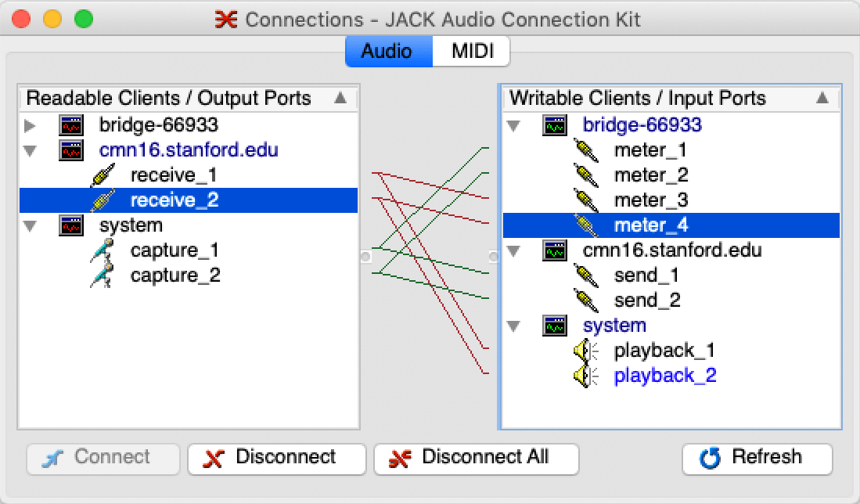Select bridge-66933 label in Output Ports
This screenshot has height=504, width=860.
(159, 125)
